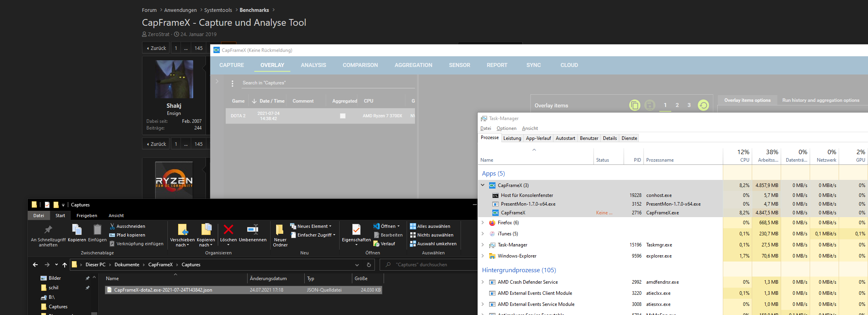Click JSON file icon in Captures folder
The width and height of the screenshot is (868, 315).
pos(109,290)
